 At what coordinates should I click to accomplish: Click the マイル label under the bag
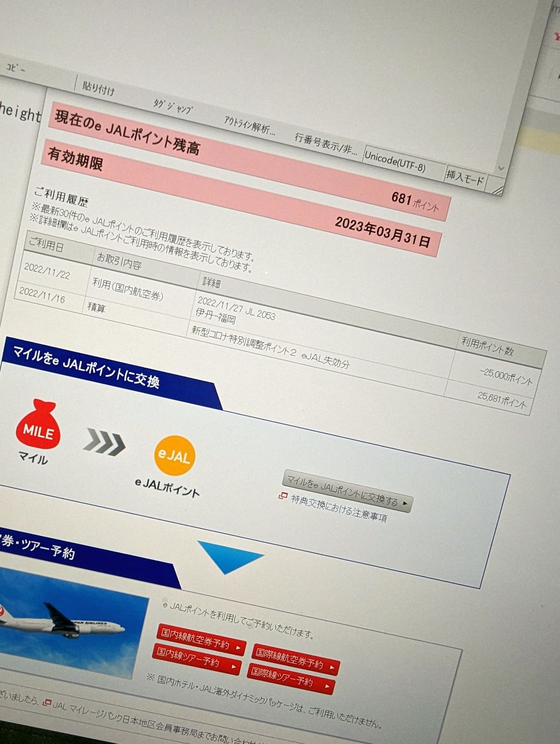33,458
